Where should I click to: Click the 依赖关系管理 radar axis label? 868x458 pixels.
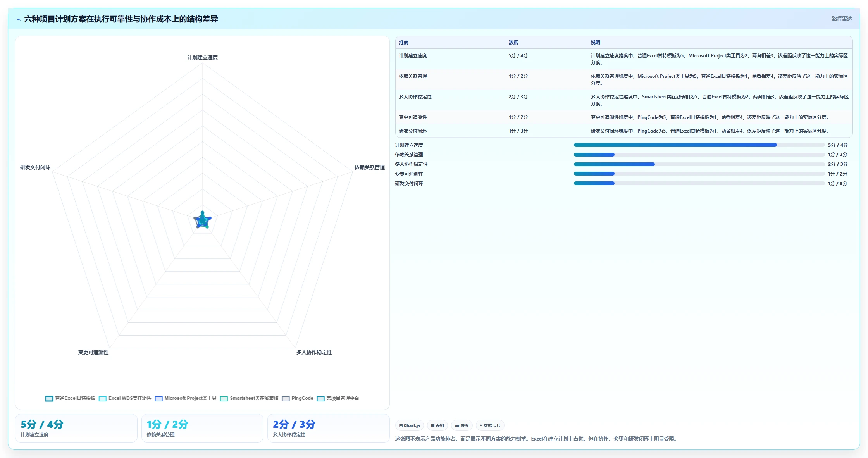click(369, 167)
